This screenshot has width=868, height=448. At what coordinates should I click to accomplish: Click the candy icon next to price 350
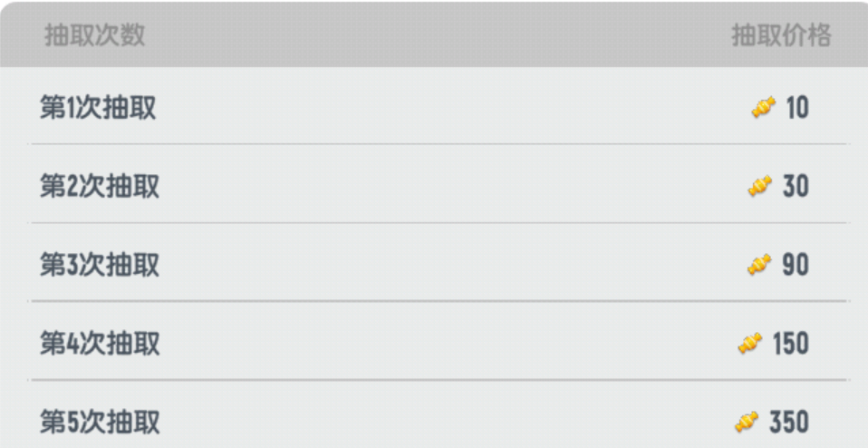(x=747, y=423)
